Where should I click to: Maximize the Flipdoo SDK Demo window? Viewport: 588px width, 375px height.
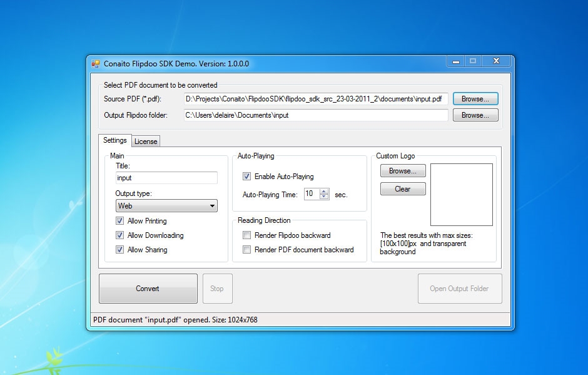(473, 61)
